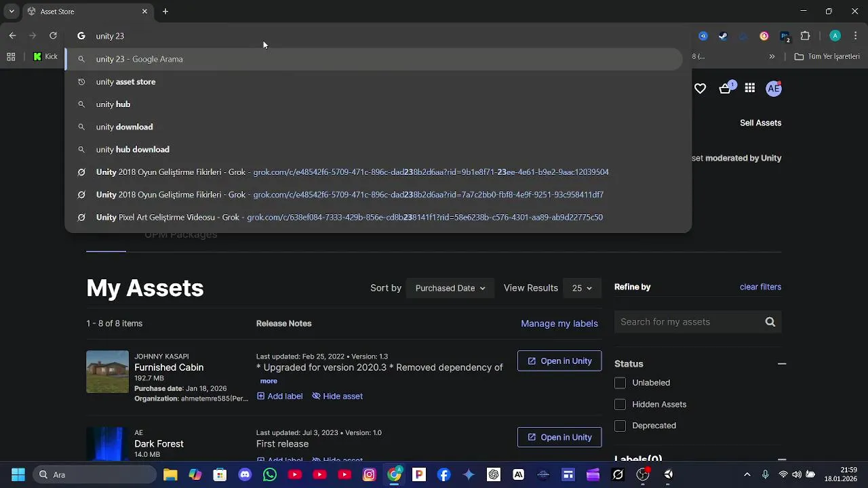Hide the Furnished Cabin asset
The width and height of the screenshot is (868, 488).
337,396
